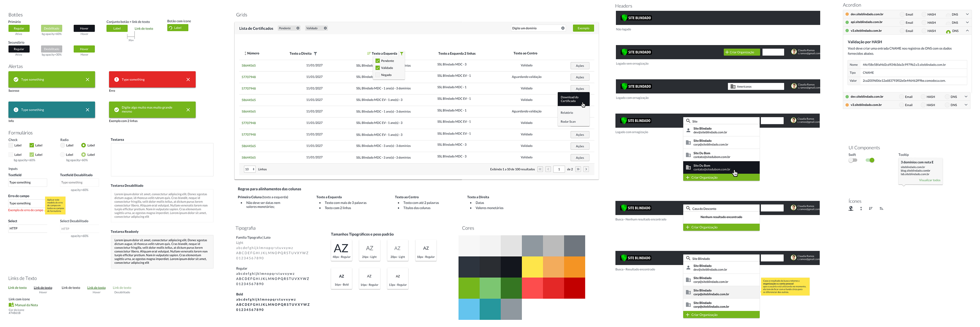This screenshot has width=980, height=327.
Task: Select the active green Label radio button
Action: tap(83, 145)
